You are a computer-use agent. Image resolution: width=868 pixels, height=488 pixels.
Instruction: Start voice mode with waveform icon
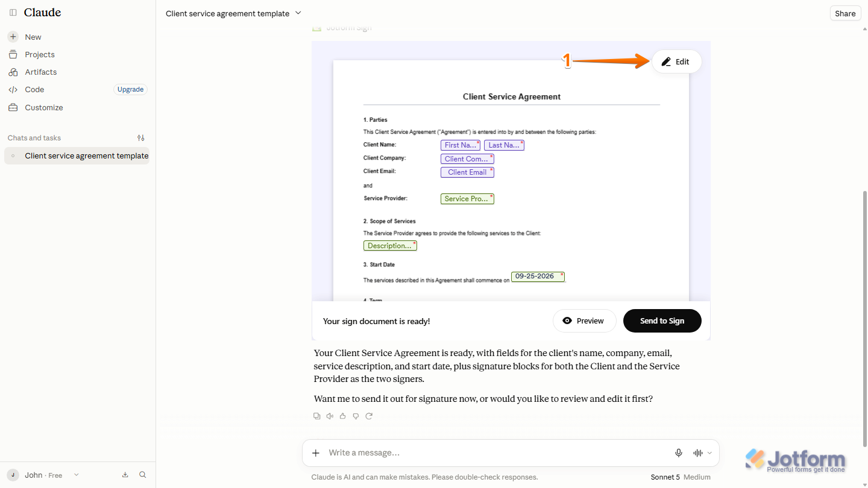click(698, 453)
